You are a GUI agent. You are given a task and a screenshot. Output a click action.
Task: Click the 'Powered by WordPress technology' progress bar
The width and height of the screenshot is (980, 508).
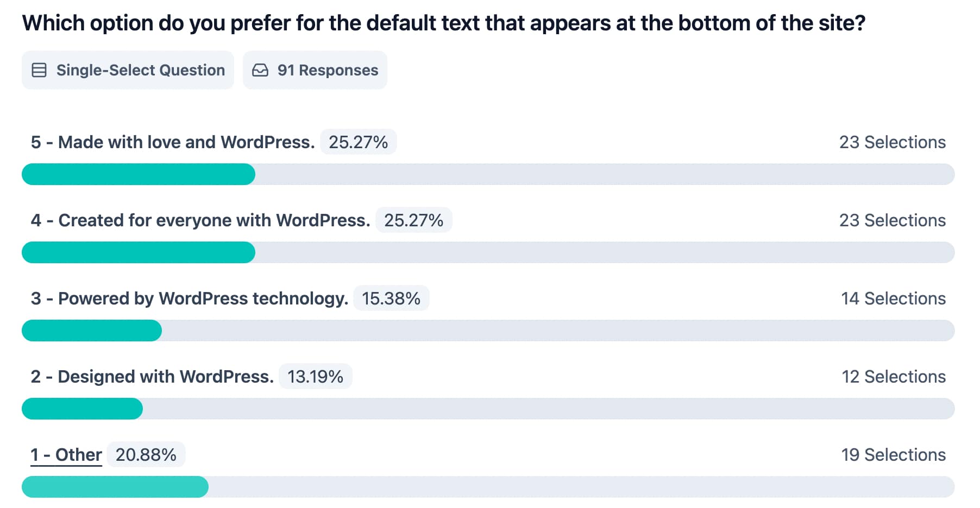click(x=488, y=331)
